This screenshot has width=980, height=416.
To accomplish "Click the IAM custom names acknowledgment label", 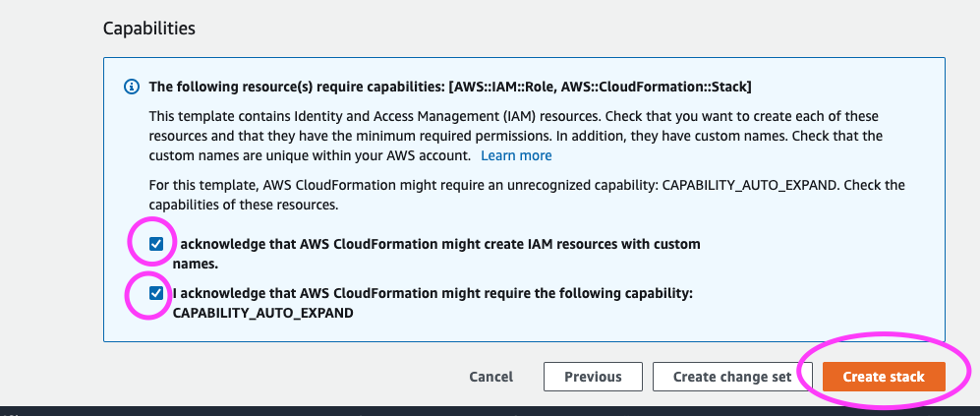I will click(437, 244).
